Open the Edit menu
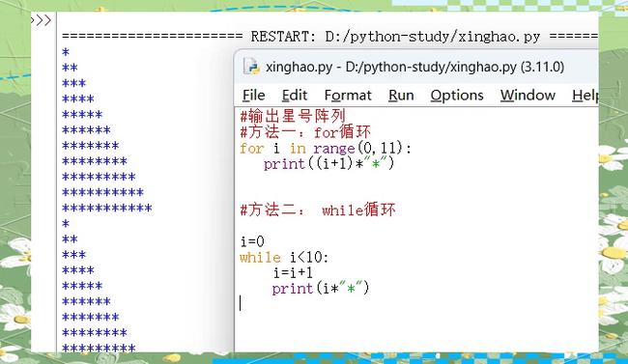The width and height of the screenshot is (628, 364). pyautogui.click(x=295, y=96)
